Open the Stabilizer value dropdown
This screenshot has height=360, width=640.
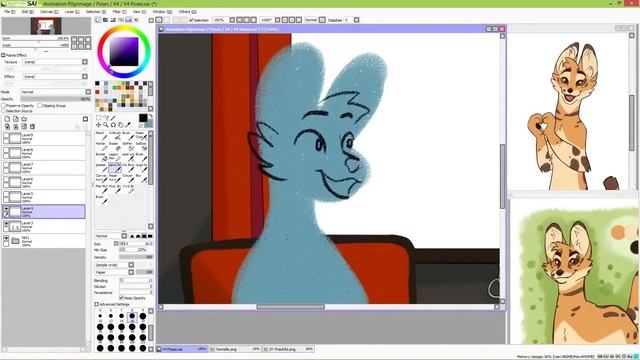click(x=356, y=20)
